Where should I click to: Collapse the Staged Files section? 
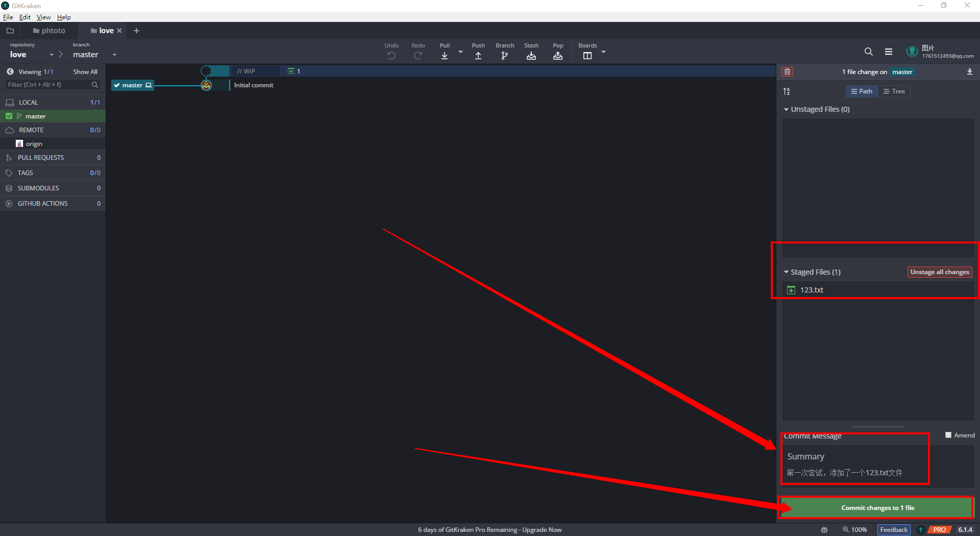coord(787,272)
